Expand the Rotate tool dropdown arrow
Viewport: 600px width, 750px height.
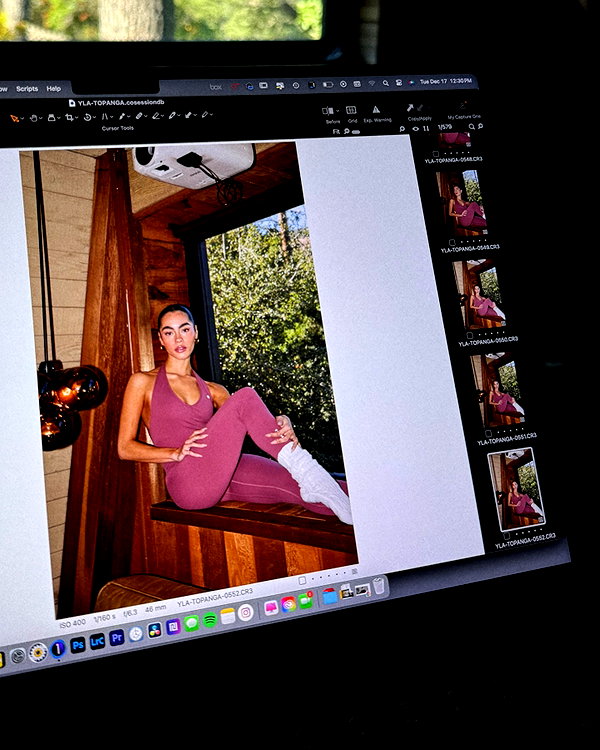click(94, 117)
